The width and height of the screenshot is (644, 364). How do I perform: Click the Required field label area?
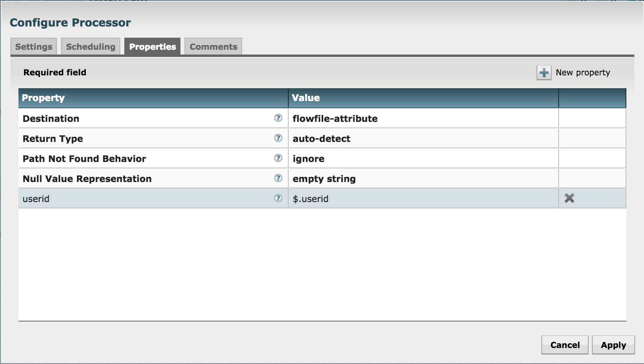point(55,73)
